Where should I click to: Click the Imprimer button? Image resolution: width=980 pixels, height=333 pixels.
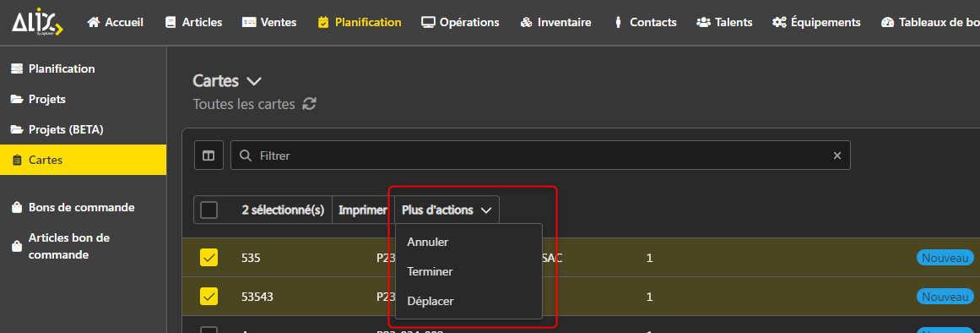[x=362, y=210]
